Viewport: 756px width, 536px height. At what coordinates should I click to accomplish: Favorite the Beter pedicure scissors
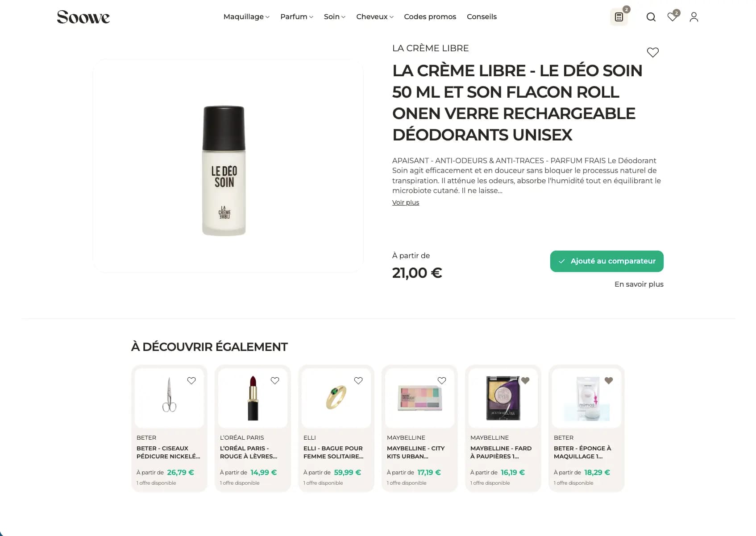coord(191,380)
